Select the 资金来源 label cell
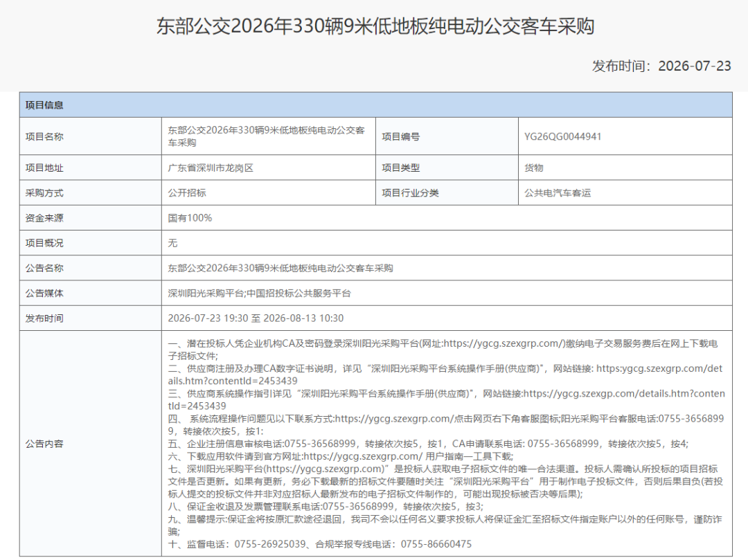Viewport: 748px width, 560px height. click(91, 218)
